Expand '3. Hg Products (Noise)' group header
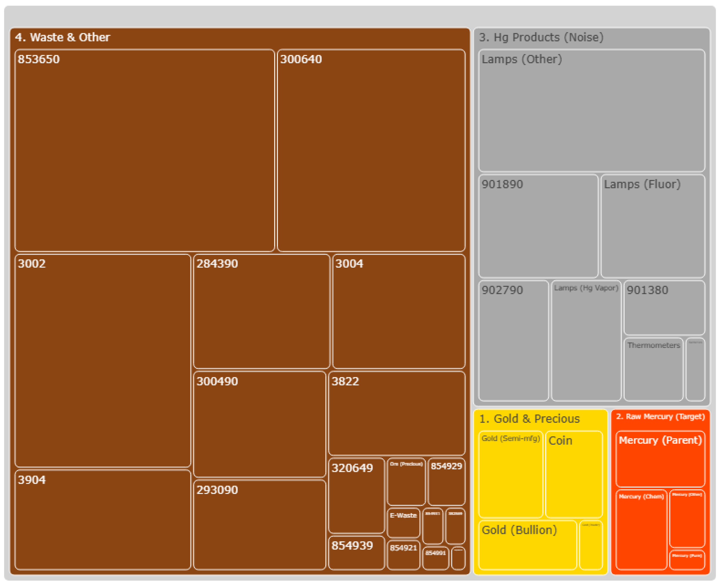 tap(541, 37)
